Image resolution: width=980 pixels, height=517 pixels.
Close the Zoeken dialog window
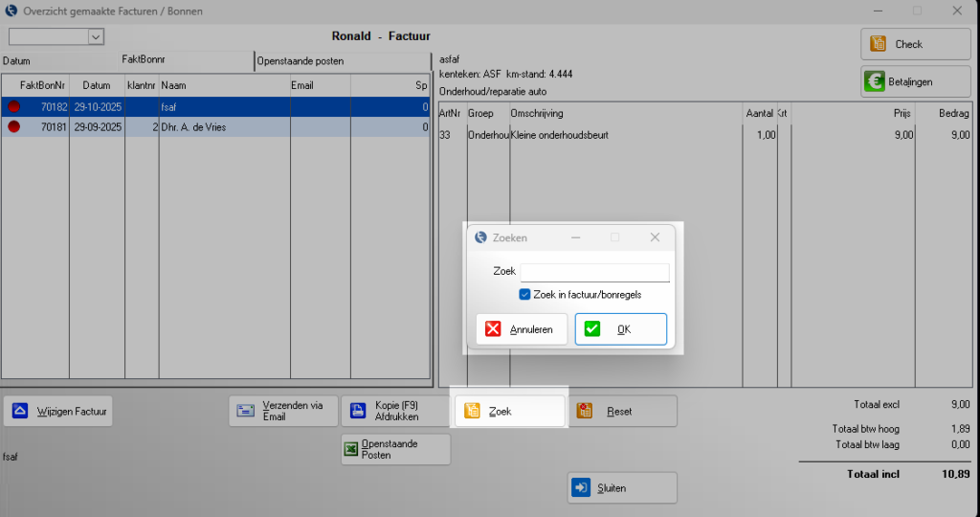(655, 237)
